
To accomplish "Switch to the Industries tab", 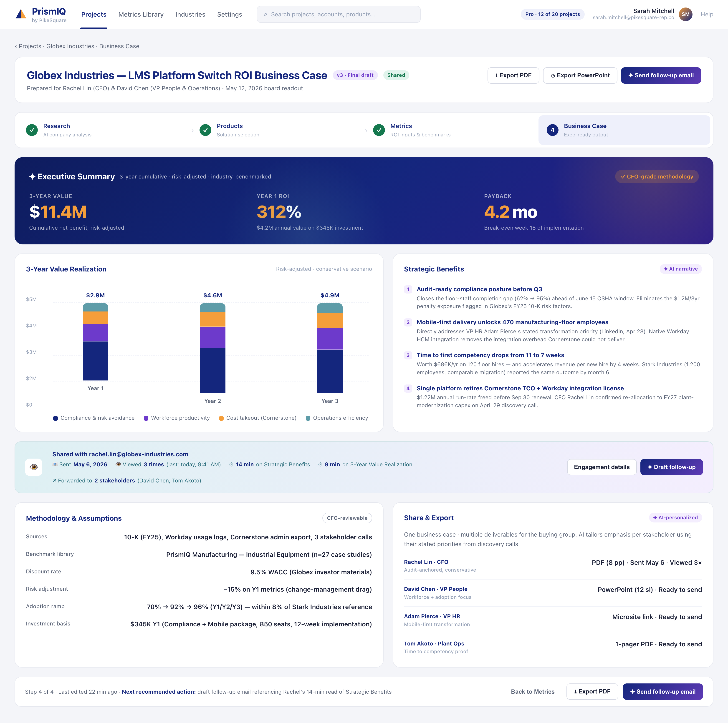I will coord(190,14).
